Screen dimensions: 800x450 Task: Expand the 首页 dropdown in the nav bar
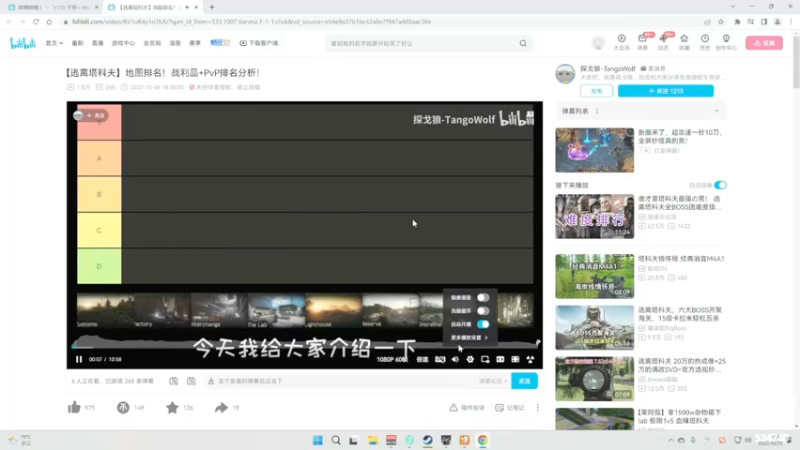coord(54,43)
